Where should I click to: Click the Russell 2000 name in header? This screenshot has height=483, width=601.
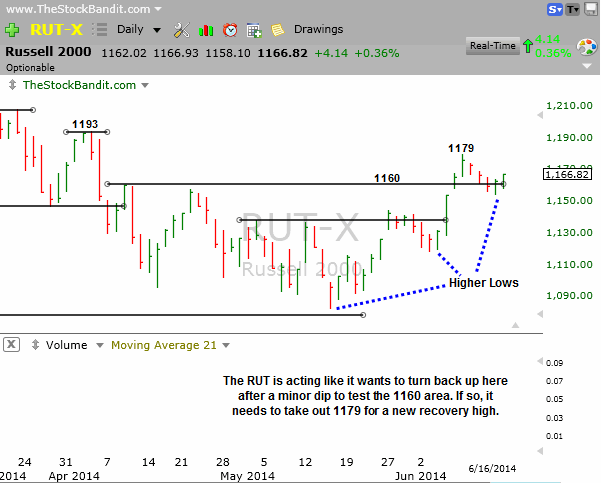[x=48, y=52]
